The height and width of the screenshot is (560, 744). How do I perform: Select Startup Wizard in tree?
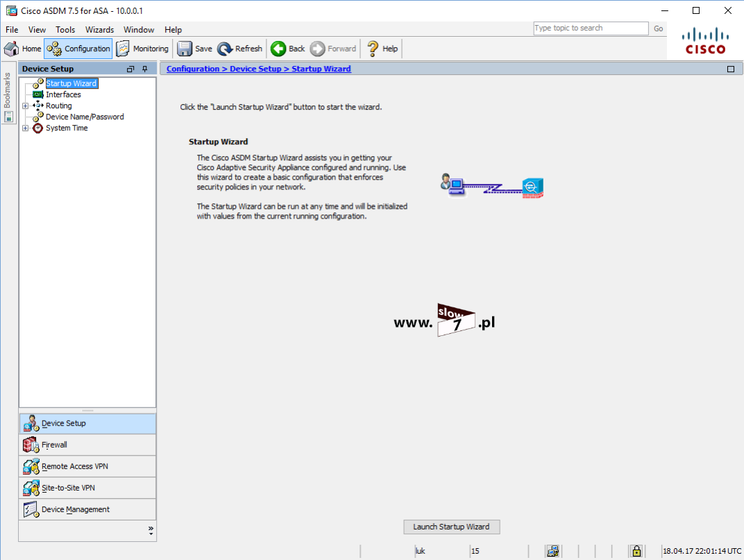click(71, 83)
